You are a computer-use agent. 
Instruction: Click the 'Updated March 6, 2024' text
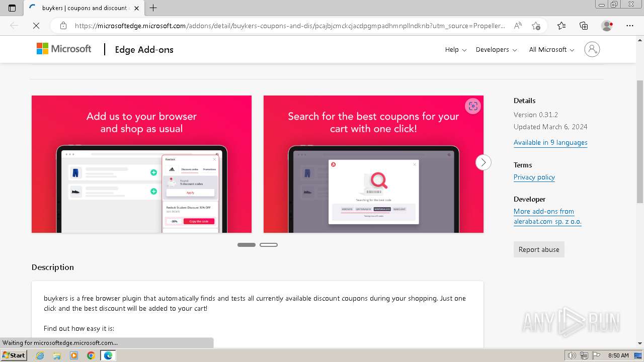pos(550,127)
